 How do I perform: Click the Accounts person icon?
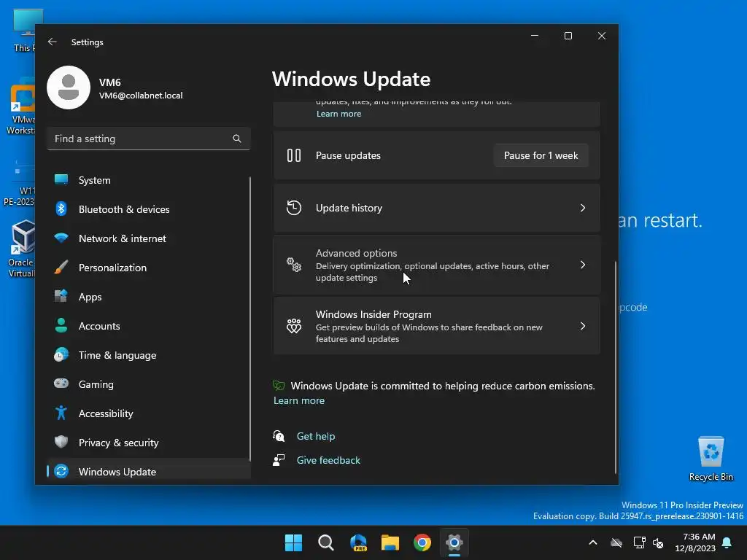61,325
